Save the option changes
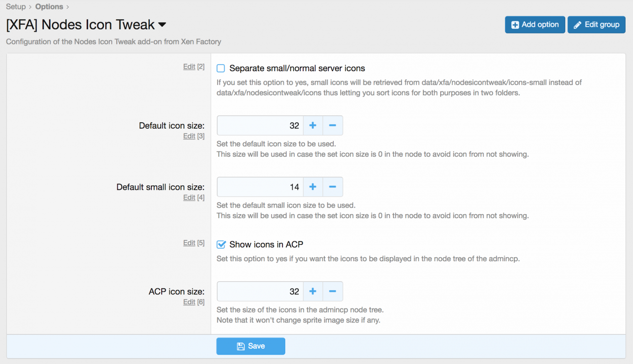Viewport: 633px width, 364px height. coord(251,346)
